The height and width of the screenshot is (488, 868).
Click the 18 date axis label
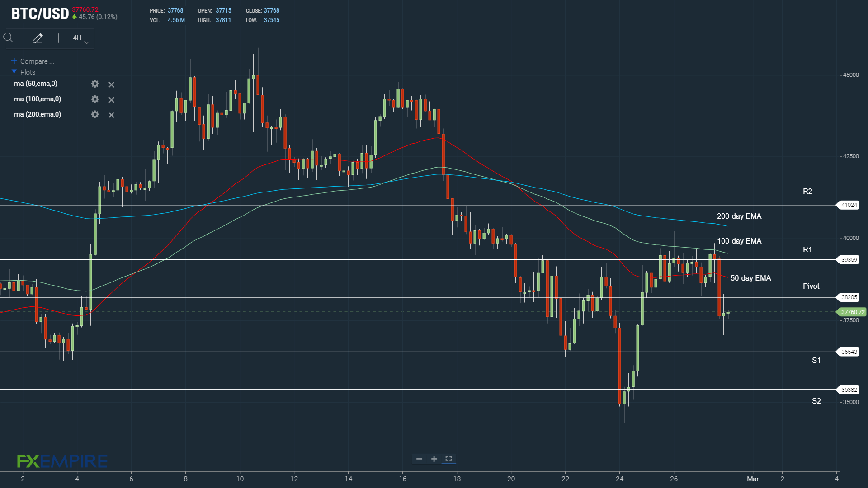(457, 479)
